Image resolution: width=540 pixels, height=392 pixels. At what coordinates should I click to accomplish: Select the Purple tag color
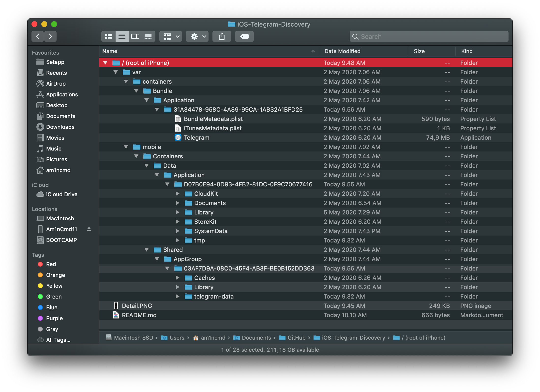pos(54,318)
